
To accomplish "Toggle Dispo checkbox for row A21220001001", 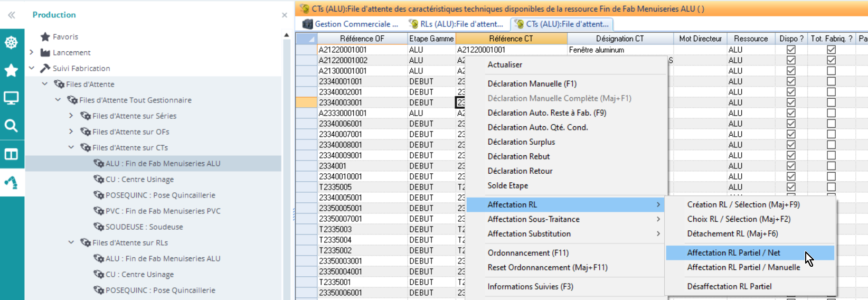I will click(x=791, y=50).
